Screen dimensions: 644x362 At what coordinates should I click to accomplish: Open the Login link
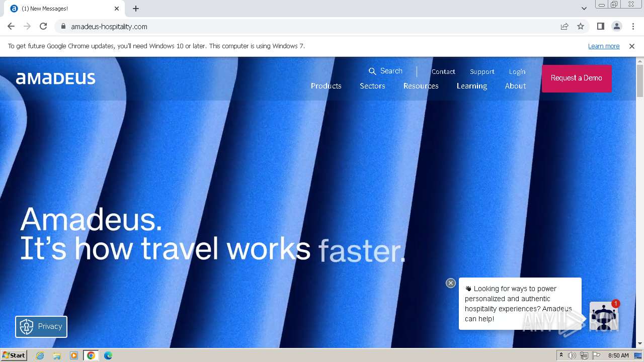pyautogui.click(x=517, y=71)
